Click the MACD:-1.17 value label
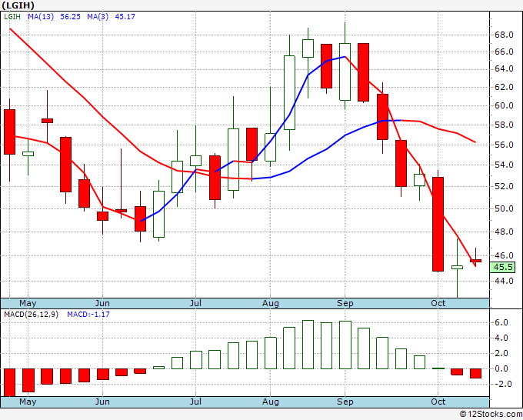 [x=88, y=315]
